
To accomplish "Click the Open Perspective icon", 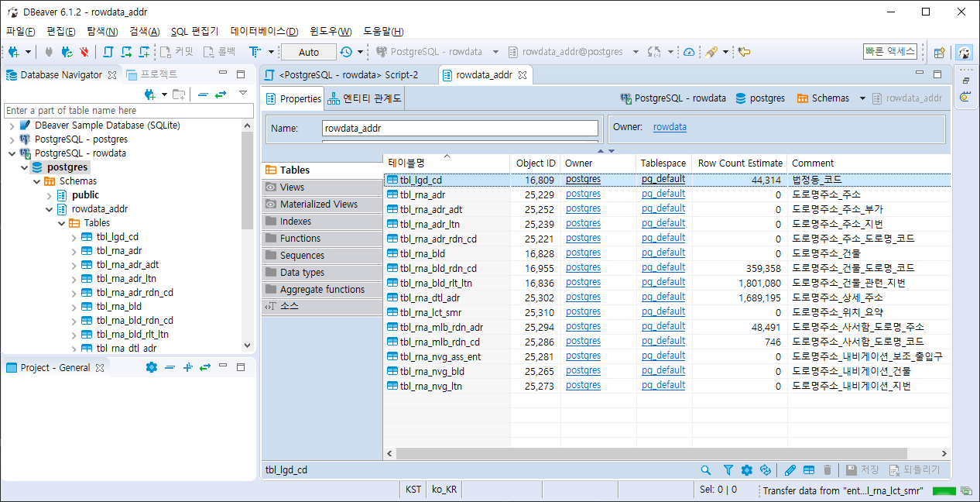I will 940,53.
